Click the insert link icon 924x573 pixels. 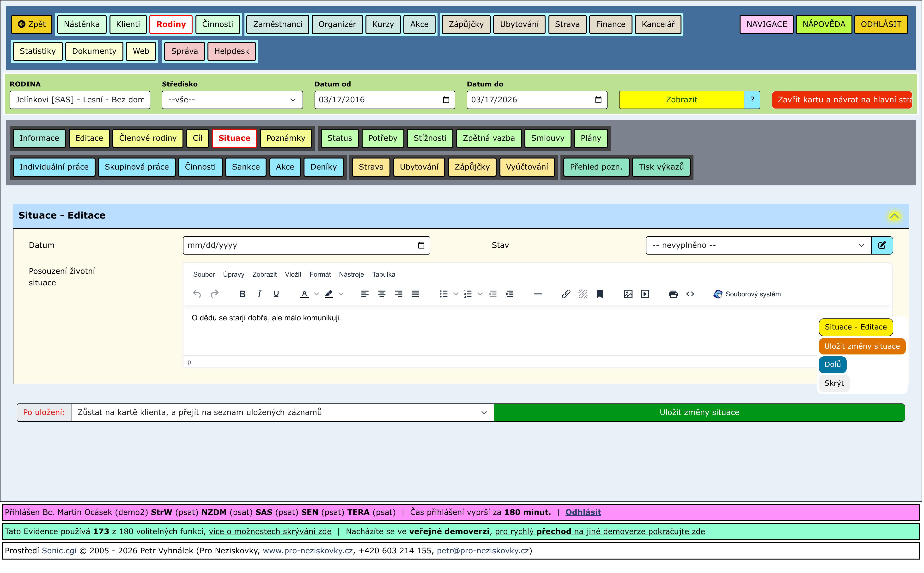coord(565,294)
